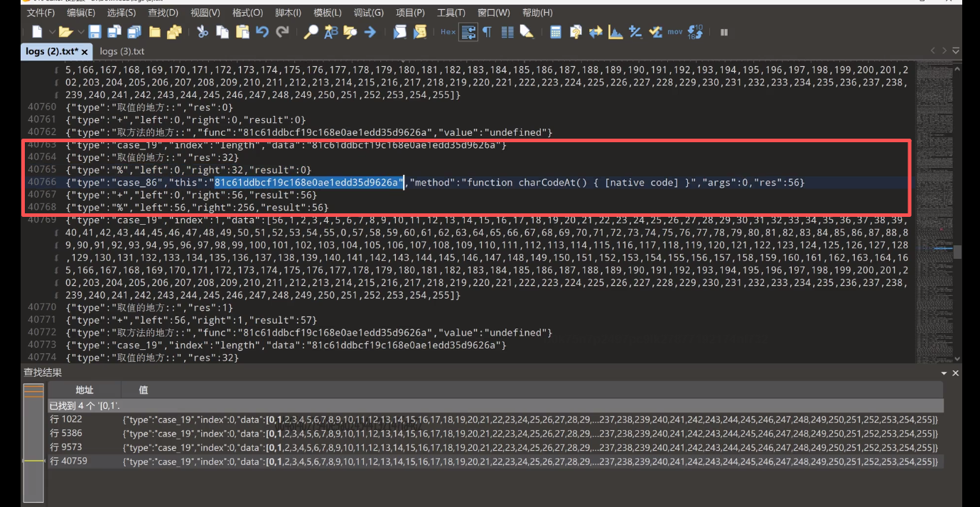Sort results by the 地址 column header
Image resolution: width=980 pixels, height=507 pixels.
[x=85, y=390]
